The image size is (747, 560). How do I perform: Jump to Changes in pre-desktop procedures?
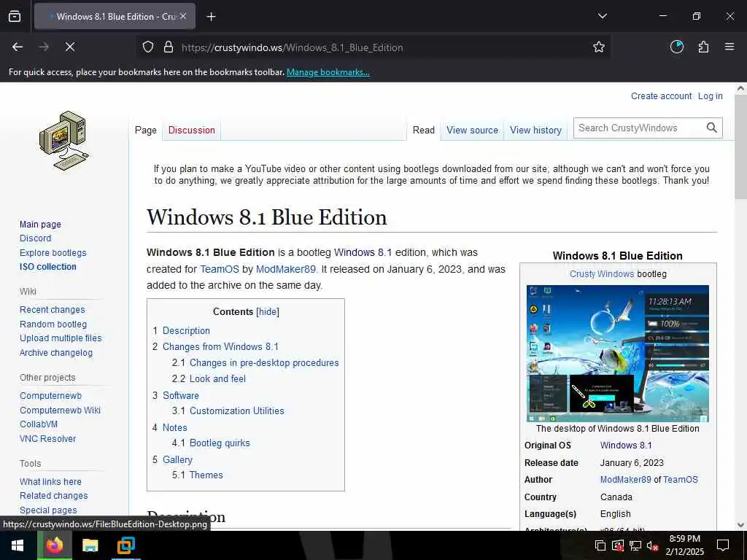[264, 363]
